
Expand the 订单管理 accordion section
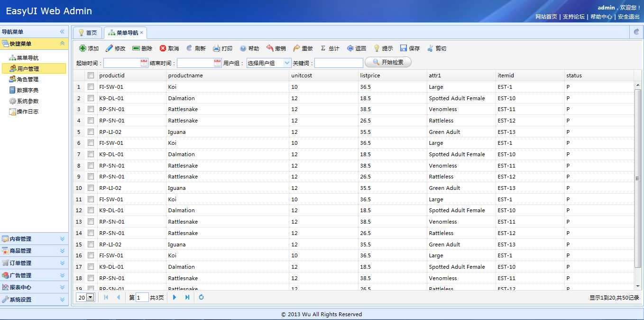pos(62,263)
